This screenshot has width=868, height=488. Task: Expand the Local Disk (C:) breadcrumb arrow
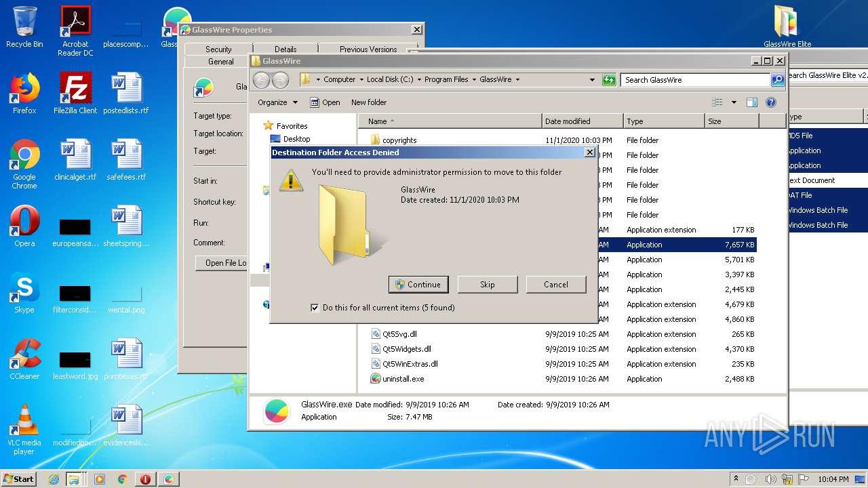point(419,79)
